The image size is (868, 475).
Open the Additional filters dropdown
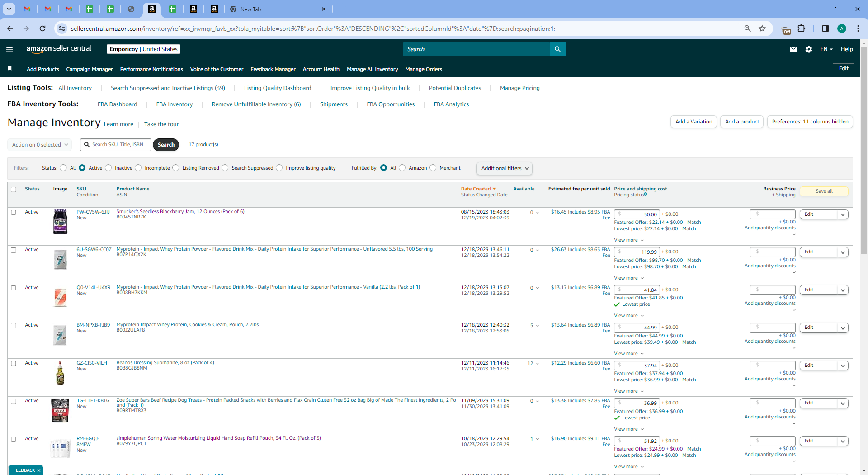click(x=505, y=168)
